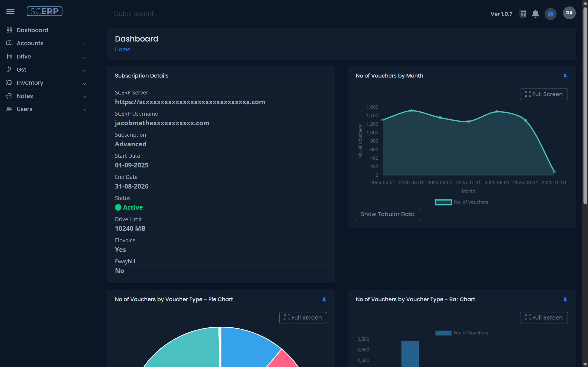Click the Gst plug icon in sidebar
The height and width of the screenshot is (367, 588).
(9, 70)
